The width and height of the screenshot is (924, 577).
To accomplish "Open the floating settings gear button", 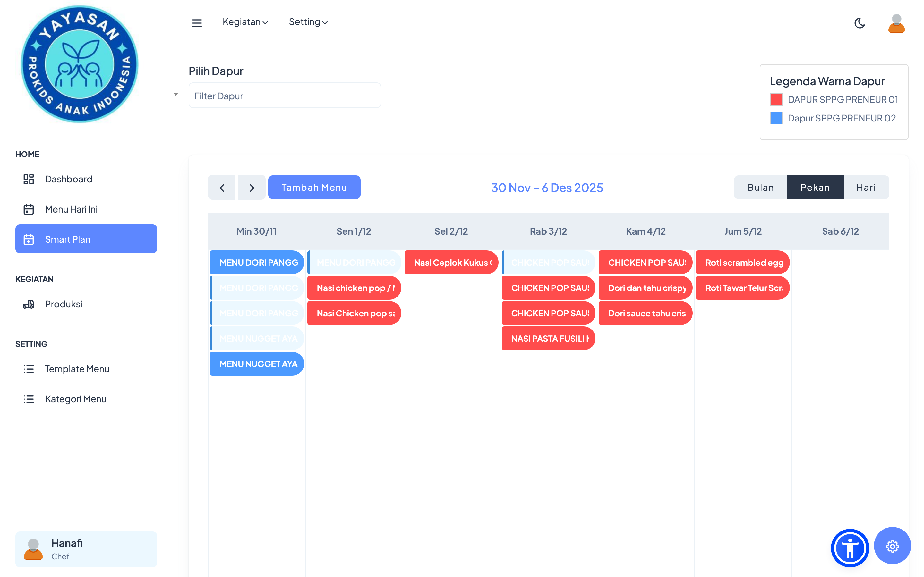I will (x=892, y=546).
